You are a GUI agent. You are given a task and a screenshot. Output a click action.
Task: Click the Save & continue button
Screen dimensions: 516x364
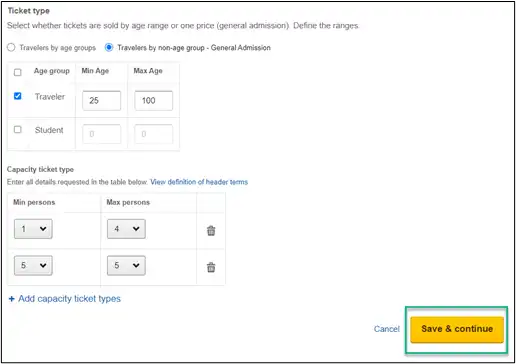coord(457,329)
